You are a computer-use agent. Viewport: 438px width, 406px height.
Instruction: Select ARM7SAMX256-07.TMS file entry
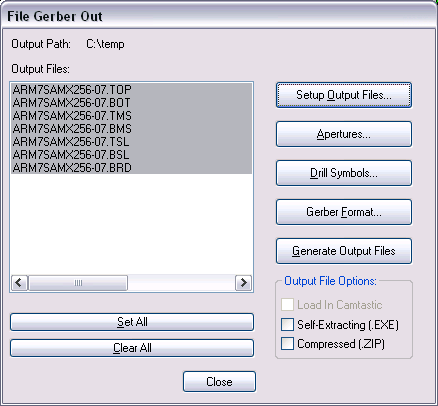131,116
